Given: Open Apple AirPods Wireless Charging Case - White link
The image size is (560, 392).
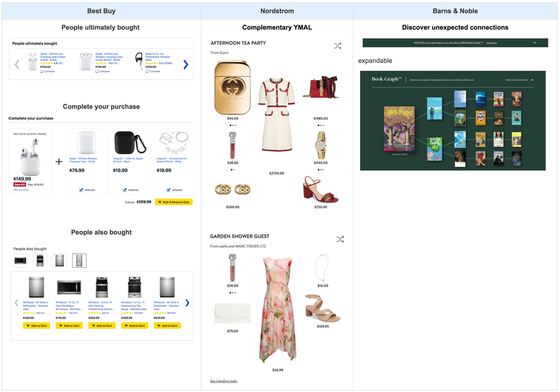Looking at the screenshot, I should 83,160.
